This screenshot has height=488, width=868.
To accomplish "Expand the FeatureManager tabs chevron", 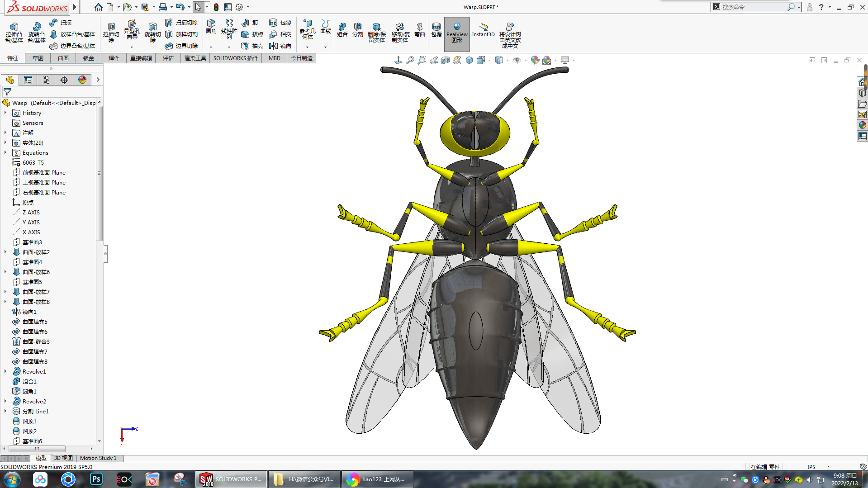I will (x=98, y=80).
